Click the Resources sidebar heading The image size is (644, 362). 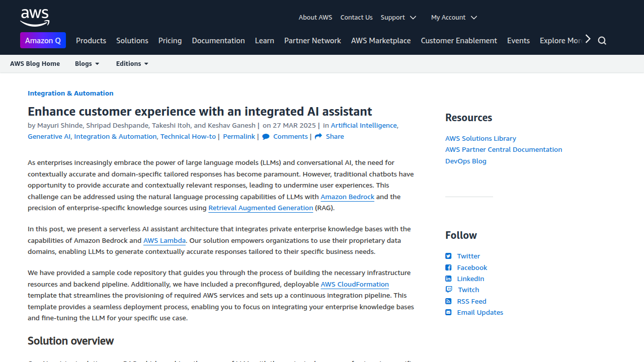pos(468,118)
